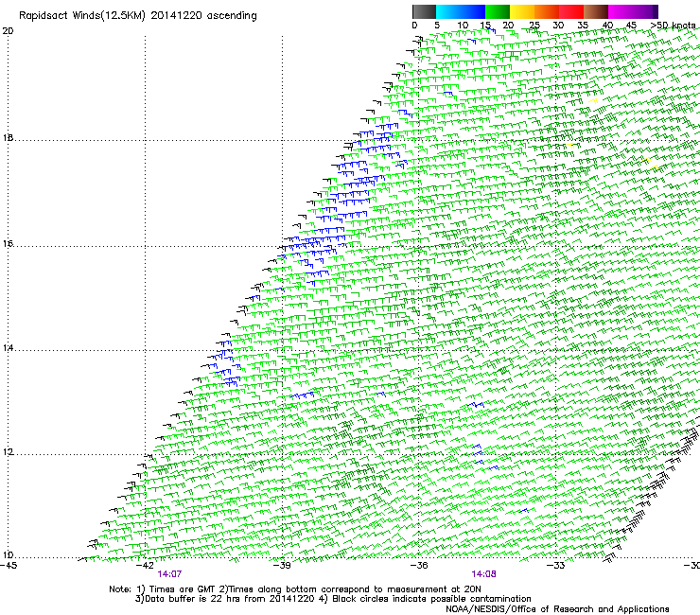Image resolution: width=700 pixels, height=615 pixels.
Task: Click the '>50 knots' legend label
Action: pos(674,26)
